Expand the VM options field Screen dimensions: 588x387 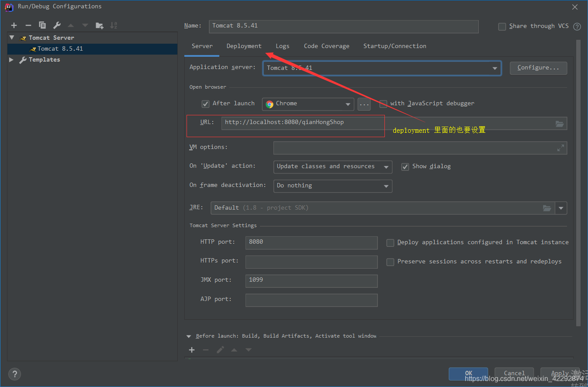pyautogui.click(x=560, y=148)
